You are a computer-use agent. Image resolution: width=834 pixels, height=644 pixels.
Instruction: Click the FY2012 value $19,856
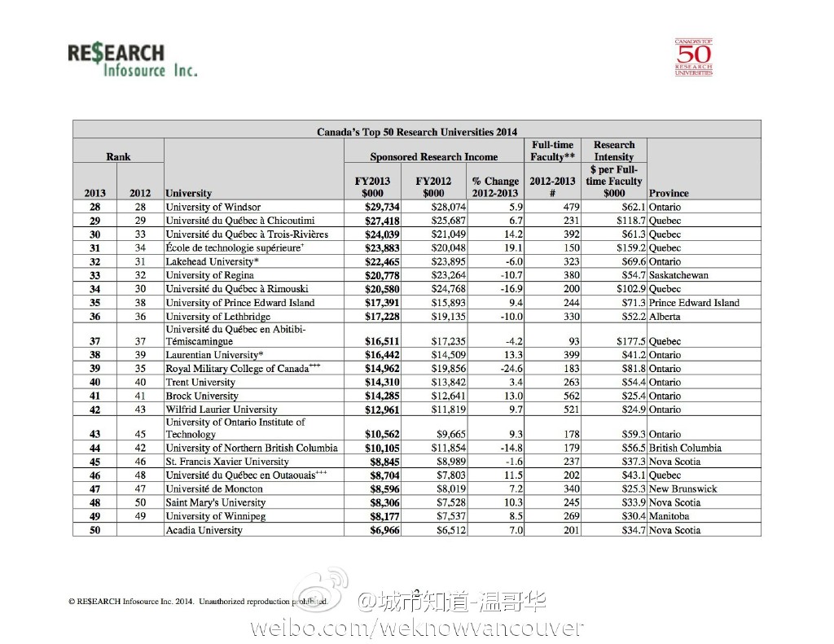click(449, 369)
